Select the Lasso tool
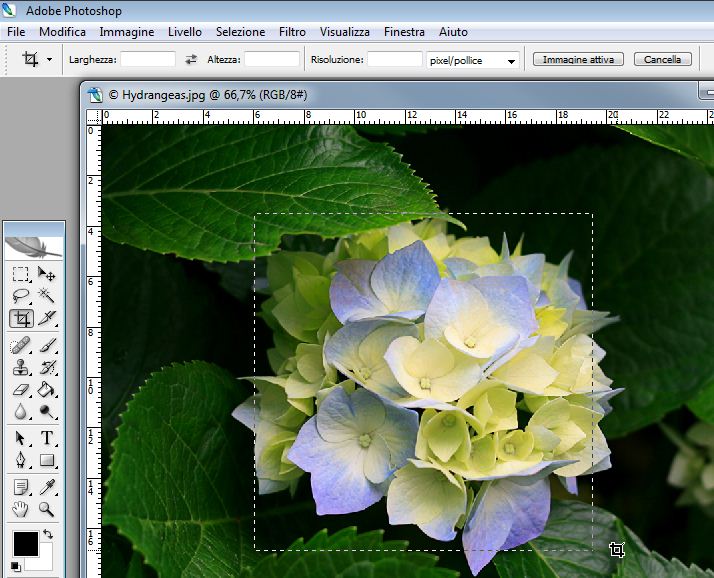Viewport: 714px width, 578px height. coord(20,296)
